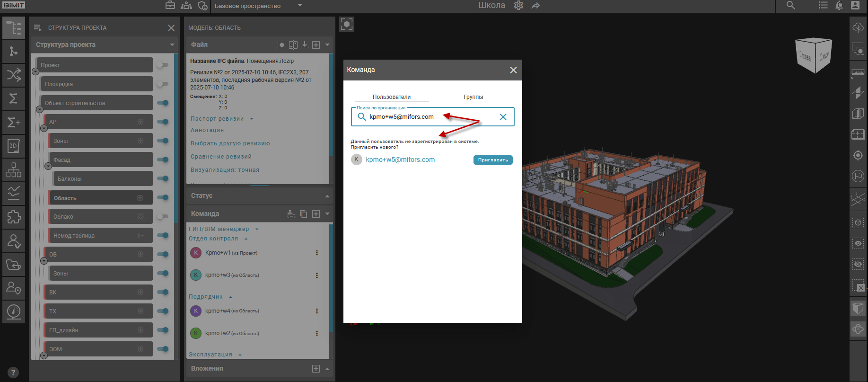Toggle visibility switch for Проект
This screenshot has height=382, width=868.
(x=162, y=65)
